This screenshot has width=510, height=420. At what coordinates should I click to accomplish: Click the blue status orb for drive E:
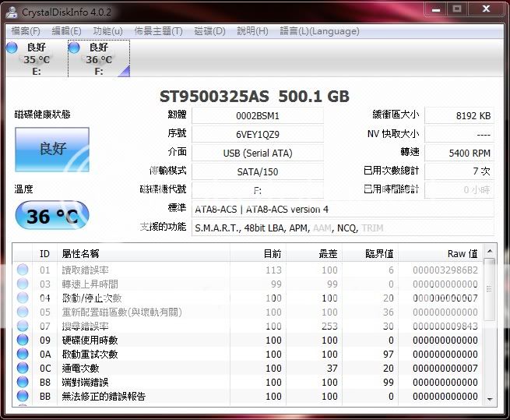coord(12,48)
